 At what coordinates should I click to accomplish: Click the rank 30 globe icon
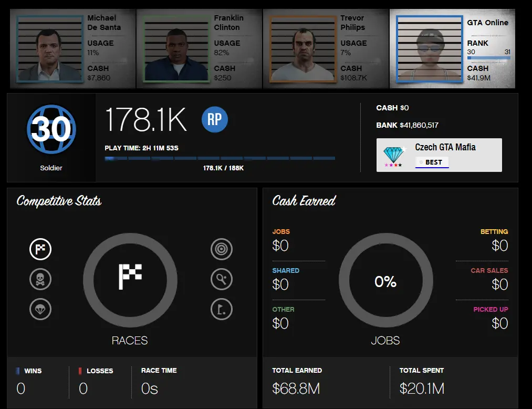click(x=51, y=129)
